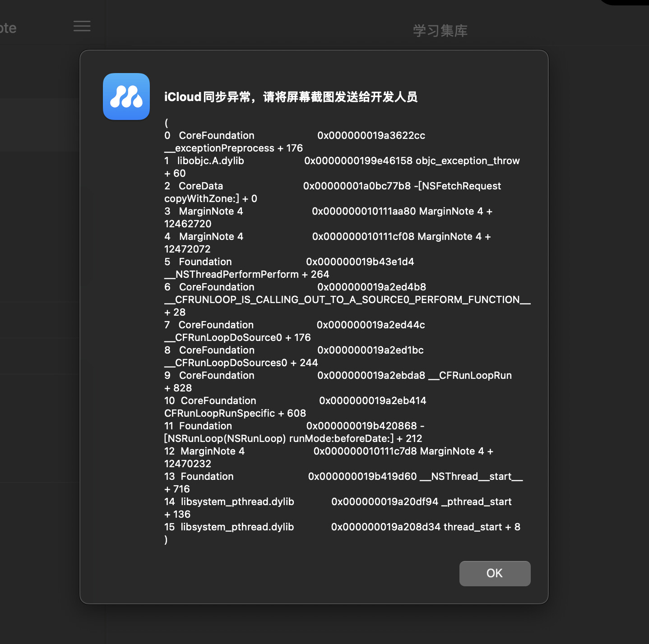Click the objc_exception_throw stack entry
649x644 pixels.
point(468,161)
